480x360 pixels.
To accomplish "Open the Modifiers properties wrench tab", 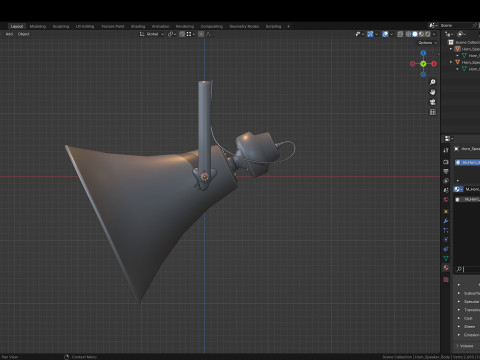I will 446,221.
